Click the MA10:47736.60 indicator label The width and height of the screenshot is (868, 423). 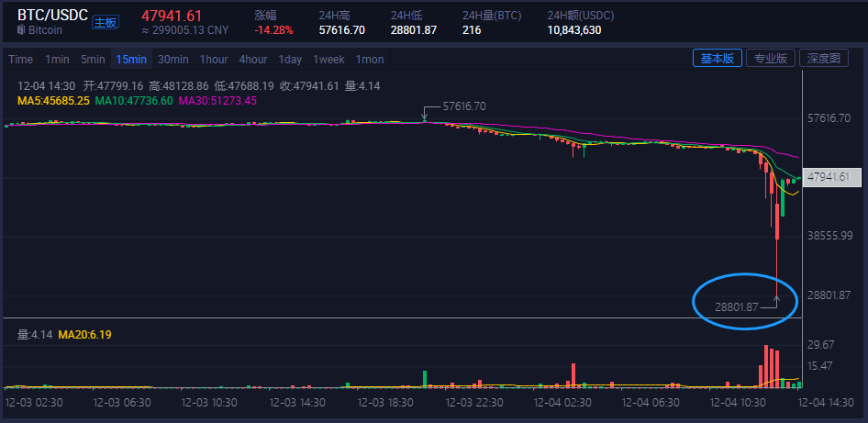(x=134, y=101)
